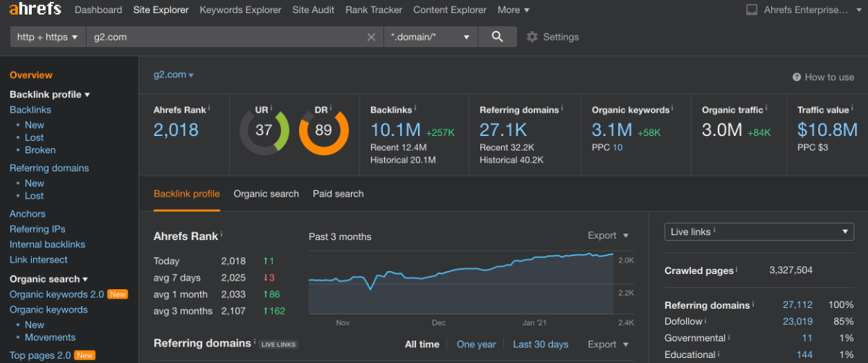Open Keywords Explorer in top navigation

[x=240, y=10]
